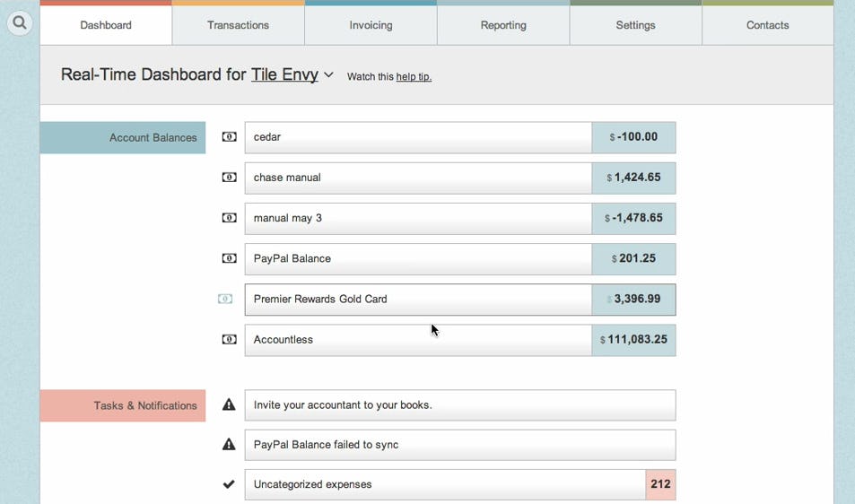Image resolution: width=855 pixels, height=504 pixels.
Task: Click the search magnifier icon
Action: pos(20,23)
